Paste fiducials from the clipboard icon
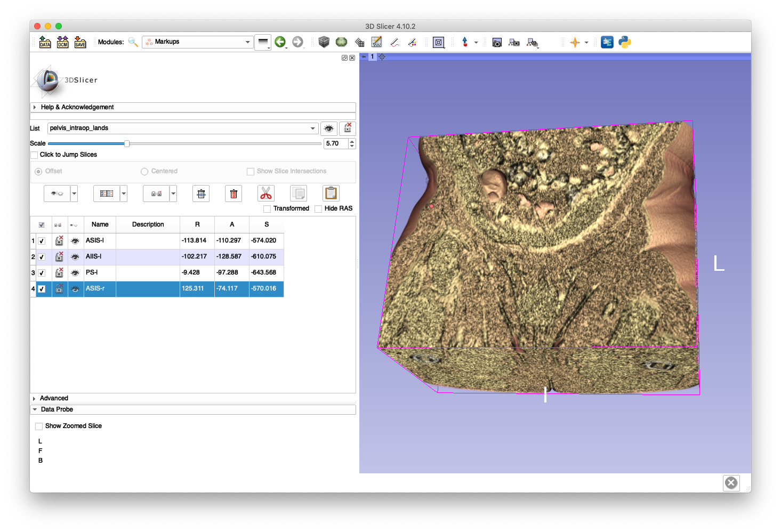This screenshot has height=532, width=781. coord(331,193)
